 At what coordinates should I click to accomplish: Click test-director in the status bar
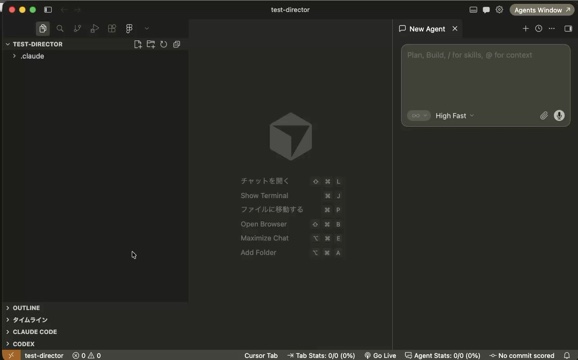click(x=44, y=356)
